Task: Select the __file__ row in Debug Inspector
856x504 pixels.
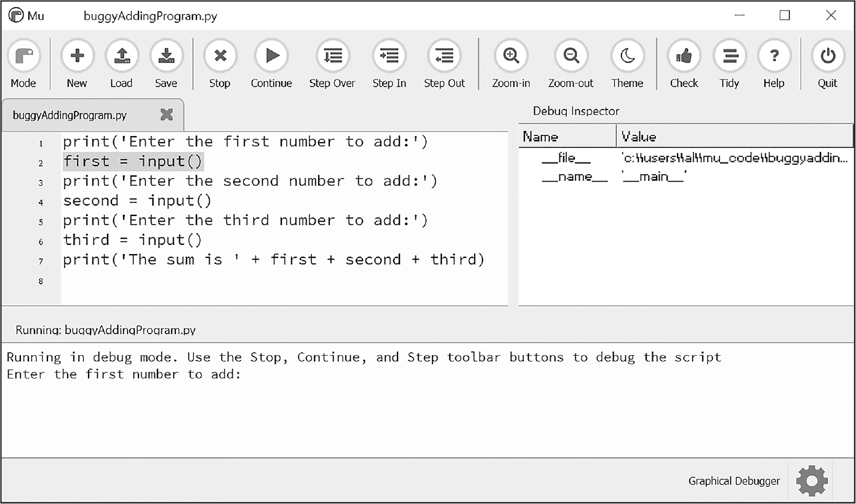Action: pyautogui.click(x=686, y=158)
